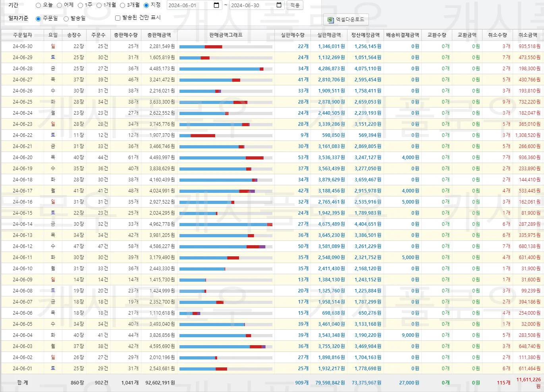The width and height of the screenshot is (544, 392).
Task: Select the 1개월 period radio button
Action: pos(99,6)
